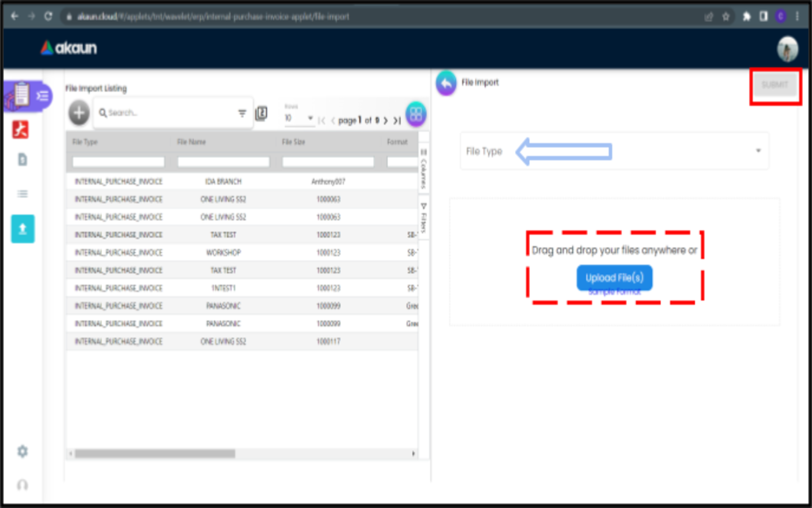812x508 pixels.
Task: Open the list lines icon in sidebar
Action: (23, 194)
